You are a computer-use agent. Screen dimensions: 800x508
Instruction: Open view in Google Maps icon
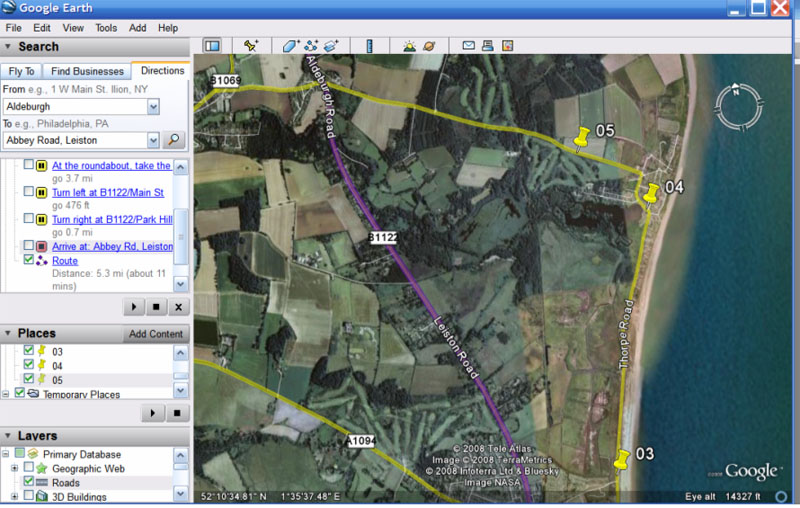tap(507, 46)
